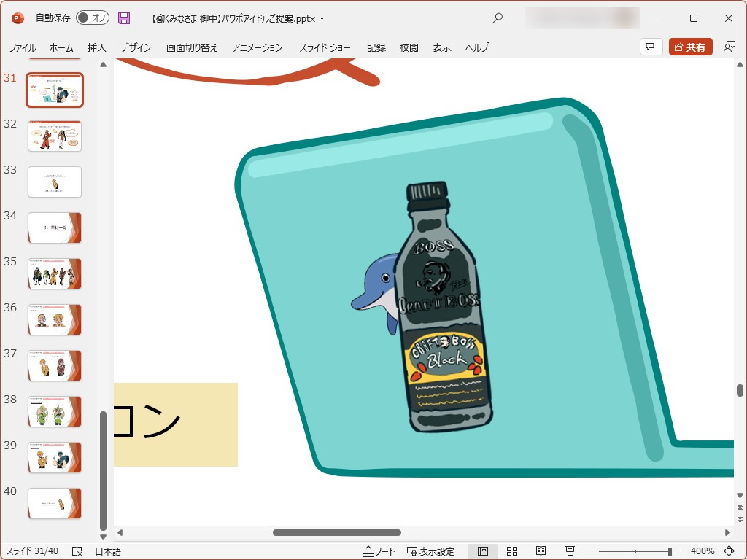The height and width of the screenshot is (560, 747).
Task: Run the accessibility checker in status bar
Action: pyautogui.click(x=76, y=551)
